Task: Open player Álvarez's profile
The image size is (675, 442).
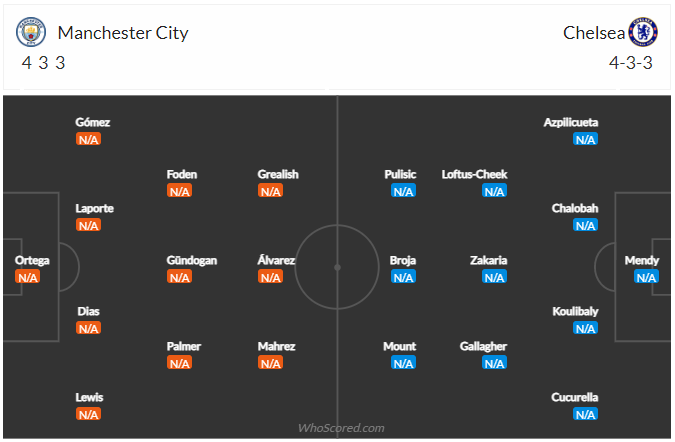Action: pyautogui.click(x=276, y=260)
